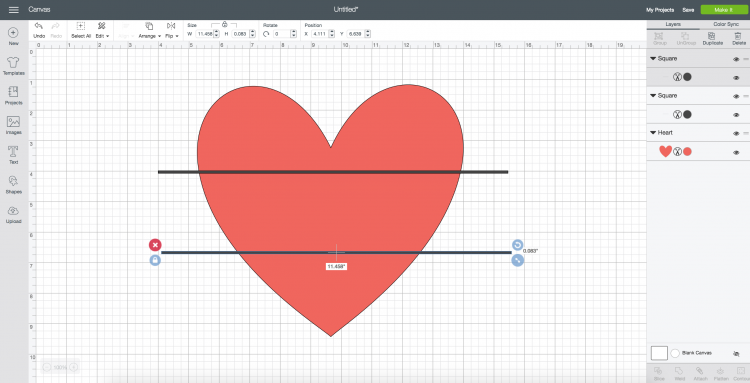Image resolution: width=750 pixels, height=383 pixels.
Task: Hide the highlighted Square layer group
Action: tap(736, 59)
